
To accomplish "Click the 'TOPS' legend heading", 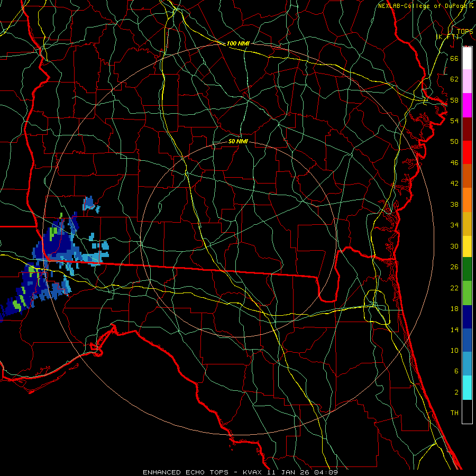I will tap(465, 31).
